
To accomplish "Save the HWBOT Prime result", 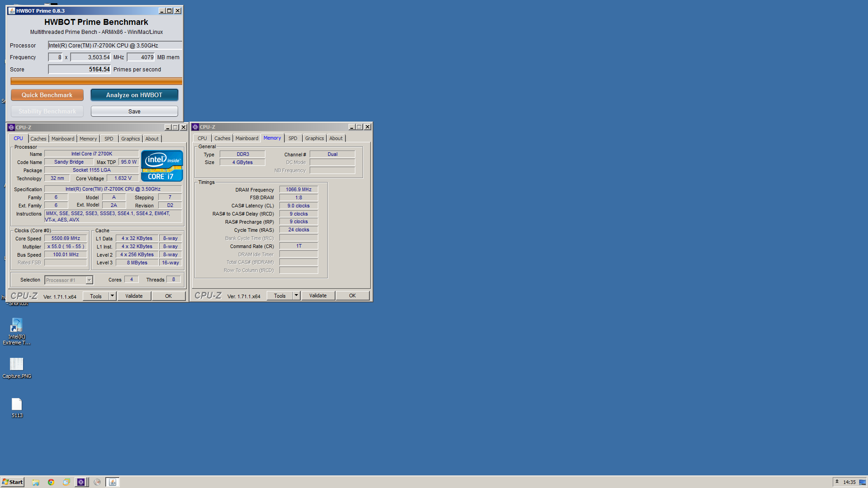I will coord(134,111).
